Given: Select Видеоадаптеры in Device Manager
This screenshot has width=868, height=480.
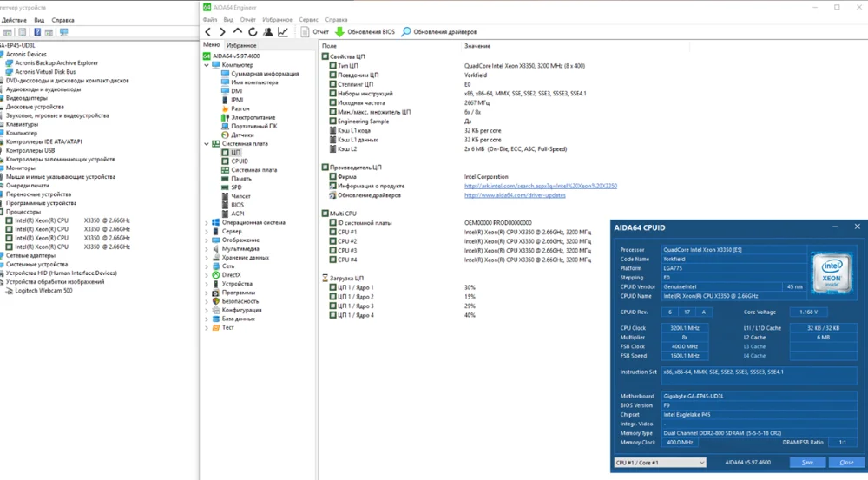Looking at the screenshot, I should pos(27,98).
